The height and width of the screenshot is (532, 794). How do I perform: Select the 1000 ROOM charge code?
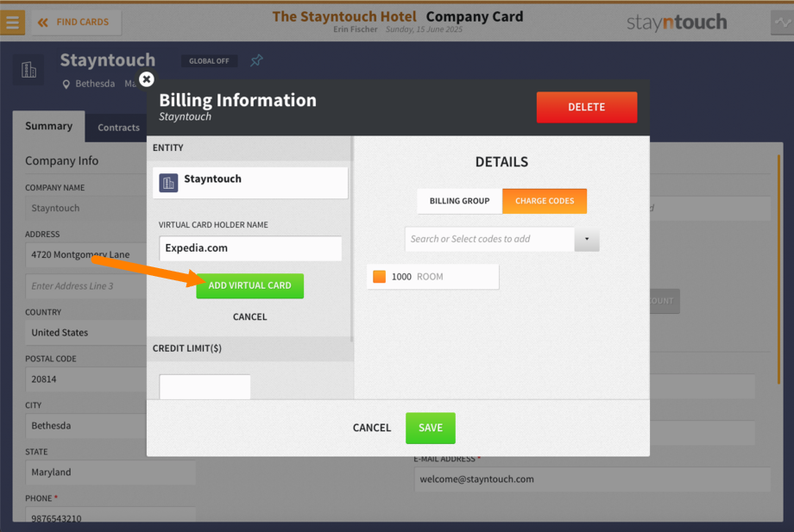pyautogui.click(x=433, y=277)
